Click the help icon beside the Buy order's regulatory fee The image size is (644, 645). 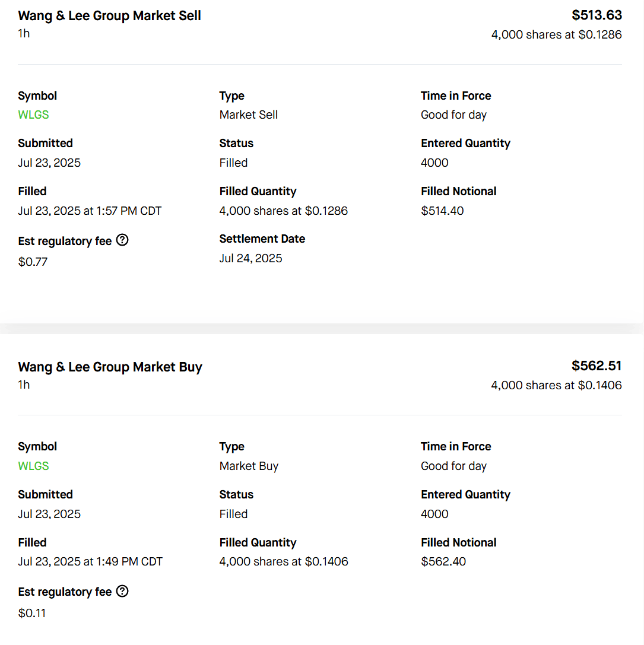pos(122,591)
